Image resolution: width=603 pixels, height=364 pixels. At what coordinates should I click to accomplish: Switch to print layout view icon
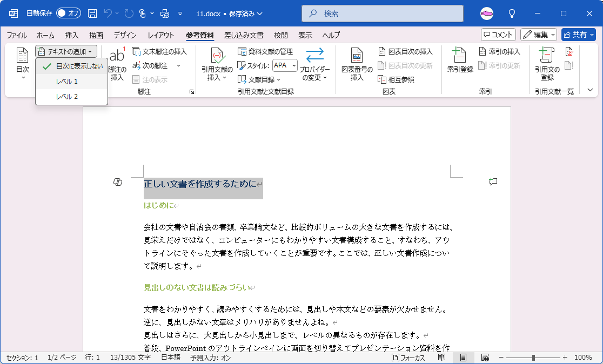464,358
